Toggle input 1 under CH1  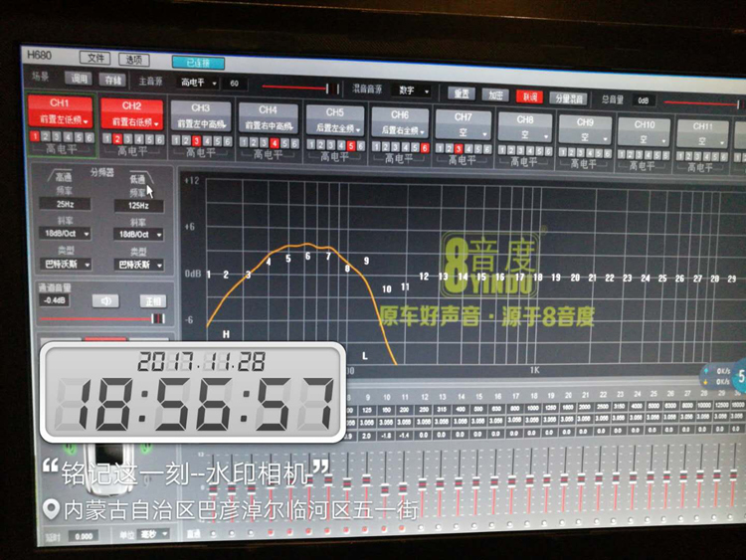[x=34, y=136]
